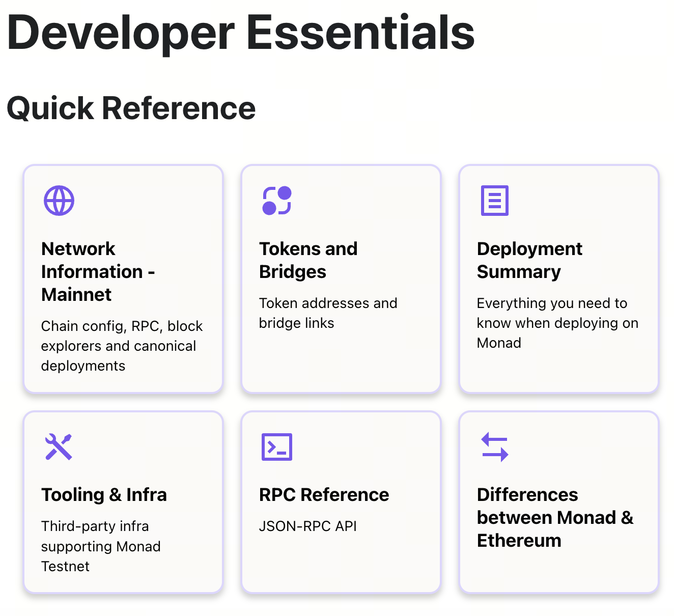Image resolution: width=674 pixels, height=616 pixels.
Task: Click the Quick Reference section heading
Action: [132, 108]
